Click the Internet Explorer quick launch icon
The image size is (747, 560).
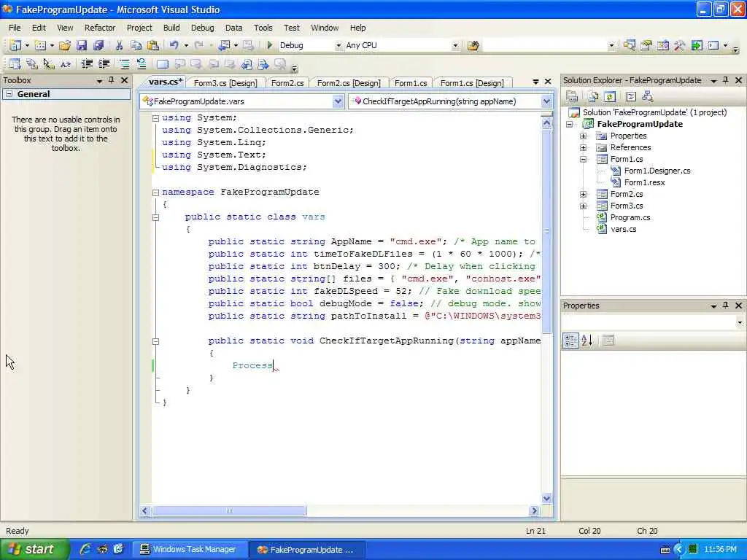click(85, 549)
